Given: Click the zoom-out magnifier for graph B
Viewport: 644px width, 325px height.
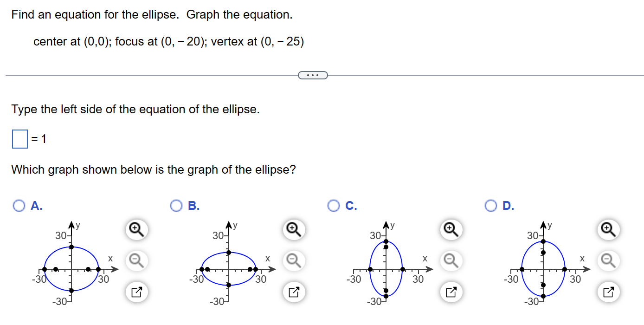Looking at the screenshot, I should 293,261.
